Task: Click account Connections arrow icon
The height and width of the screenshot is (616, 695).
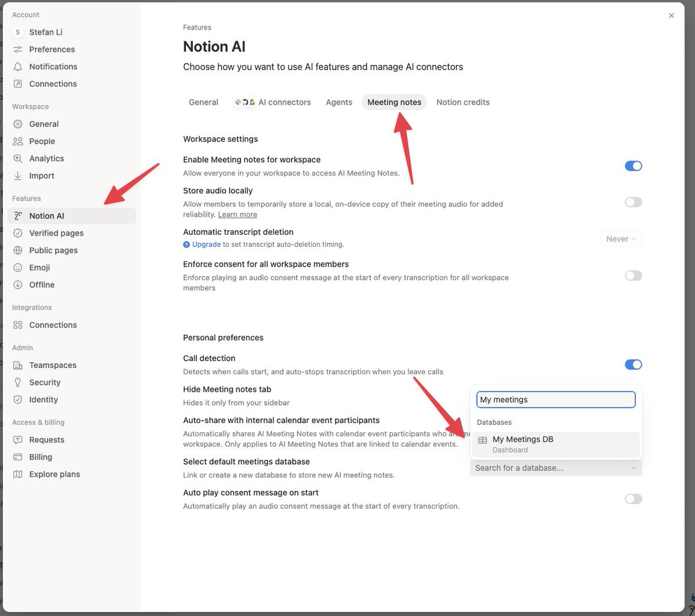Action: click(18, 84)
